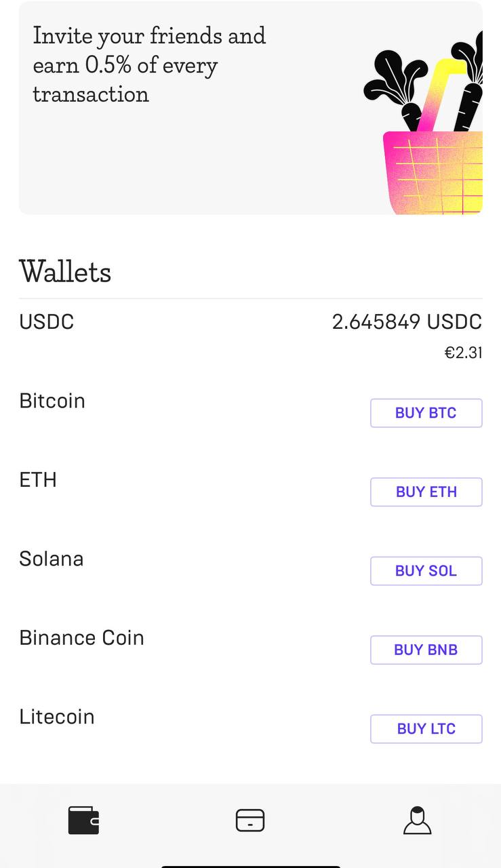Click the BUY ETH button

(x=426, y=492)
